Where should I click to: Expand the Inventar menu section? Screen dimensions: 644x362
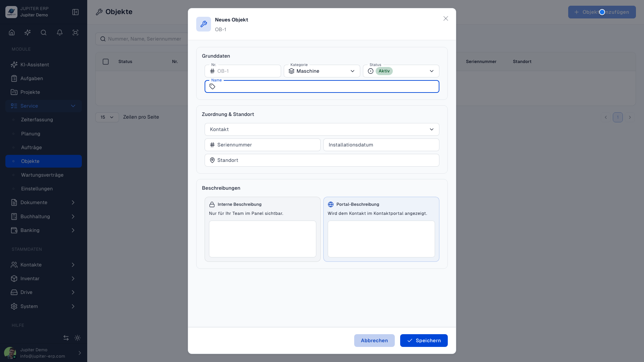point(44,279)
